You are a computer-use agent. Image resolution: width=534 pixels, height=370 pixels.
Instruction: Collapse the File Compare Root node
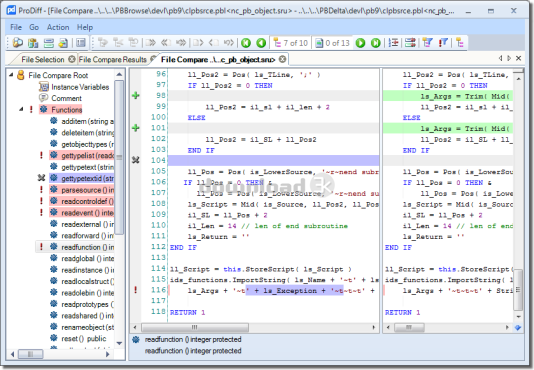(11, 74)
